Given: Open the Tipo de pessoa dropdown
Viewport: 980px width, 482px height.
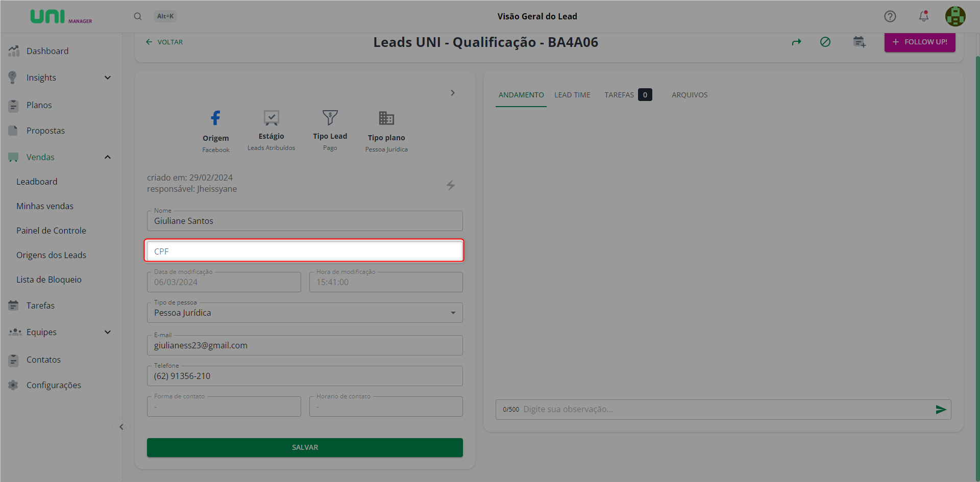Looking at the screenshot, I should [305, 313].
